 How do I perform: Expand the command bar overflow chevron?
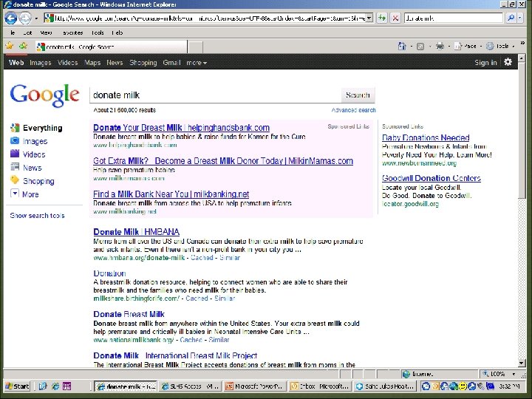click(x=522, y=44)
